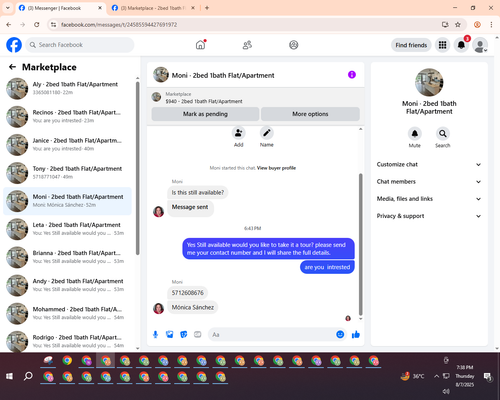Click Mark as pending button
This screenshot has width=500, height=400.
pos(205,114)
